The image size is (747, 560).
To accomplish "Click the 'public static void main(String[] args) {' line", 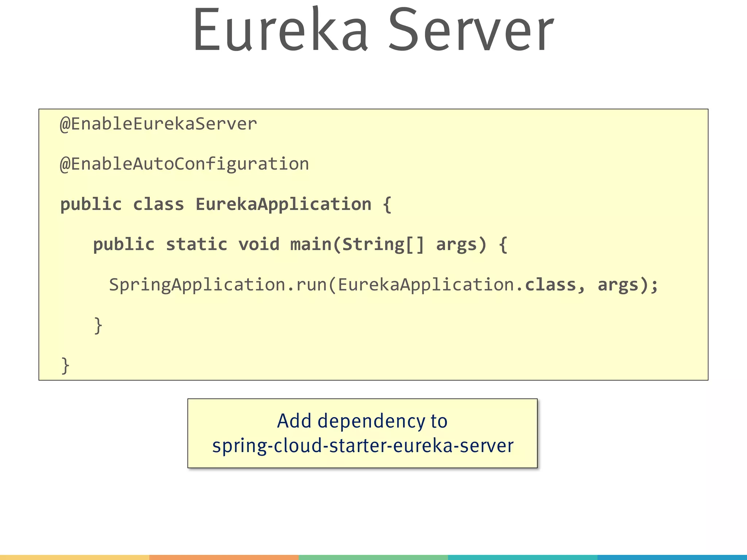I will [x=300, y=244].
